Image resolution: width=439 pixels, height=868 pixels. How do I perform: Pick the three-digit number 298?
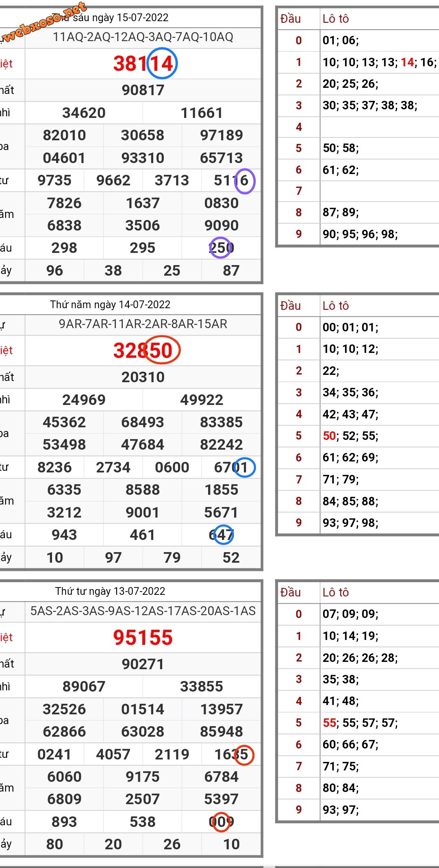64,248
